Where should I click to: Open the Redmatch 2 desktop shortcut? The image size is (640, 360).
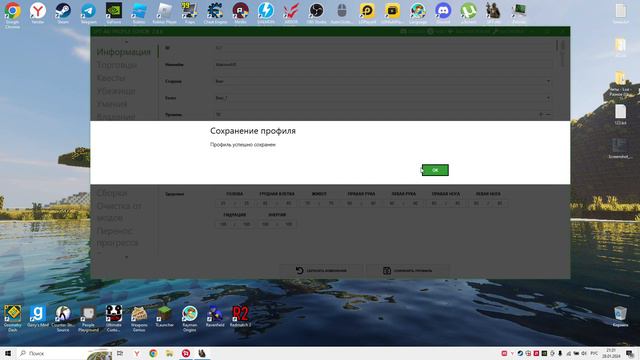(x=240, y=316)
